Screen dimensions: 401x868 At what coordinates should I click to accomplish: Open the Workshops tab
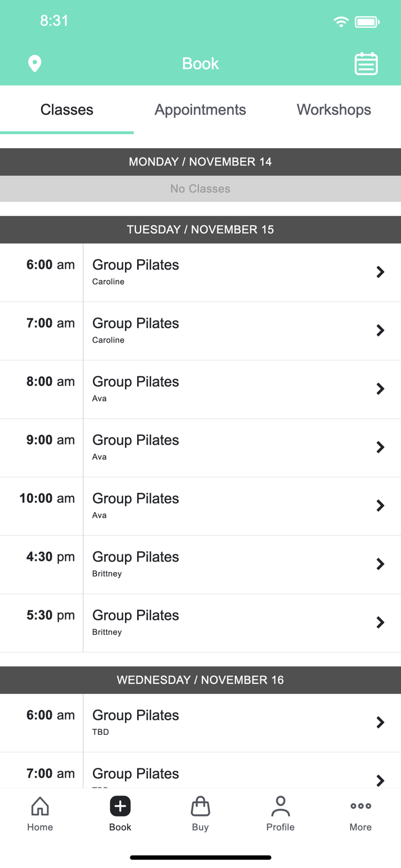(334, 109)
